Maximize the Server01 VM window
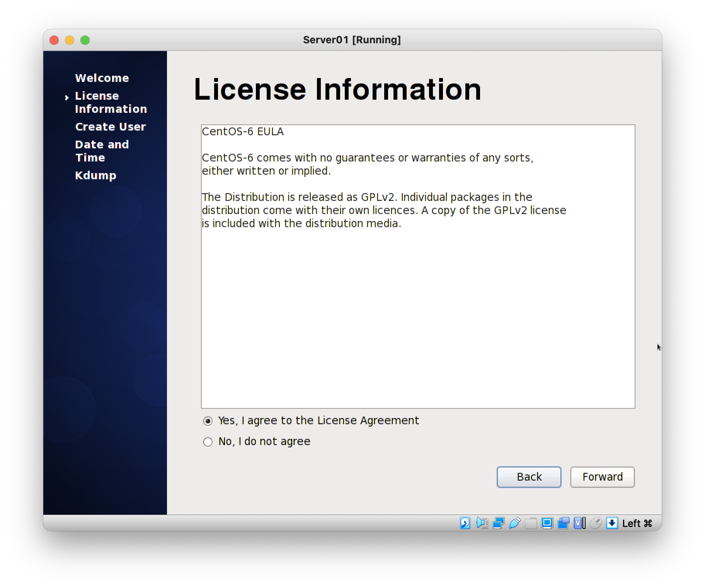 click(85, 40)
